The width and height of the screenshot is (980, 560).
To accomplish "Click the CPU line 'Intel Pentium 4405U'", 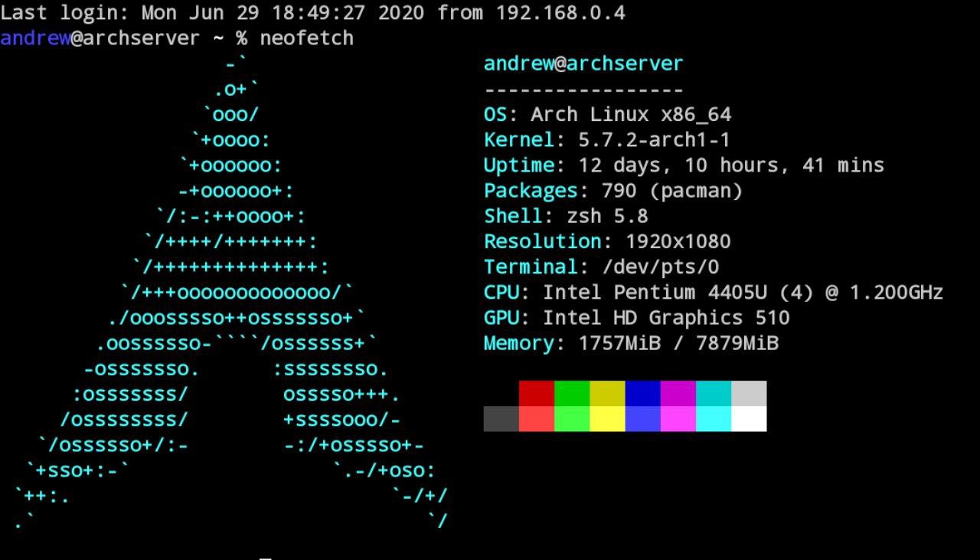I will [714, 293].
